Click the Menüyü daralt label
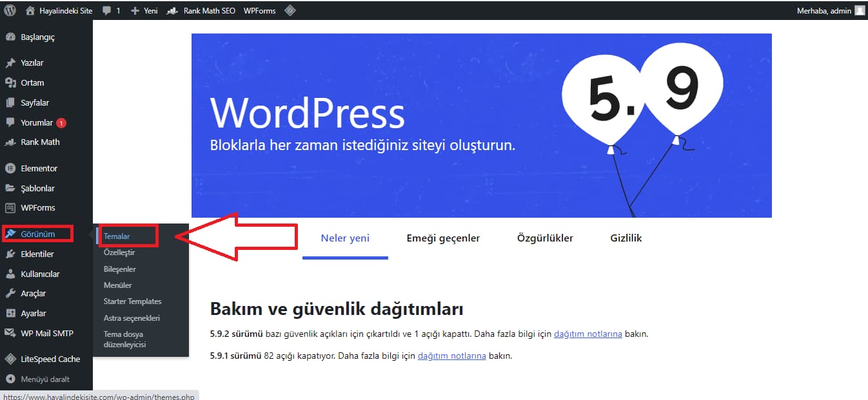Screen dimensions: 868x400 pos(45,379)
